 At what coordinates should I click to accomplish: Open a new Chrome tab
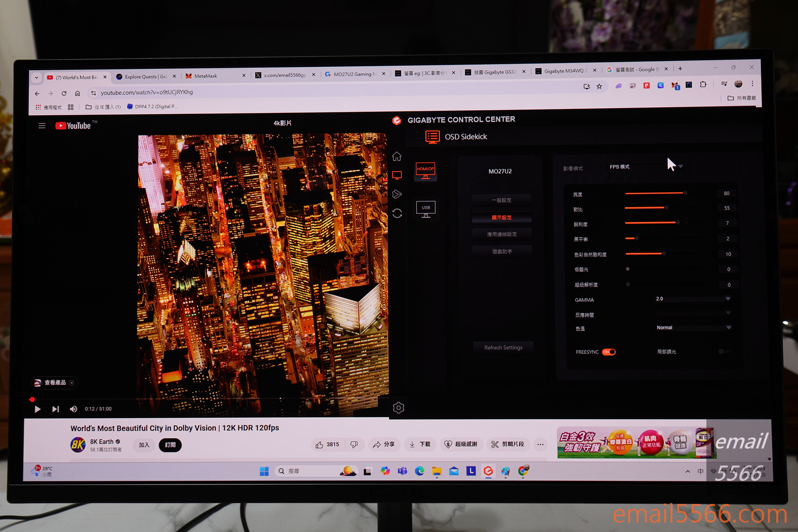[x=680, y=68]
